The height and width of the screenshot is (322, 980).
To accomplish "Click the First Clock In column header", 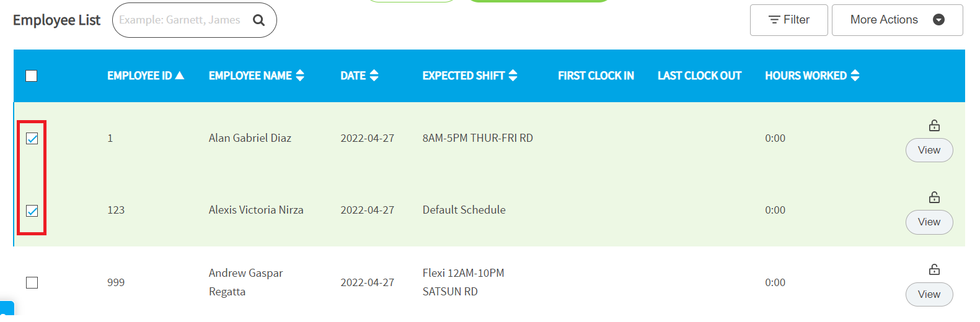I will (x=596, y=76).
